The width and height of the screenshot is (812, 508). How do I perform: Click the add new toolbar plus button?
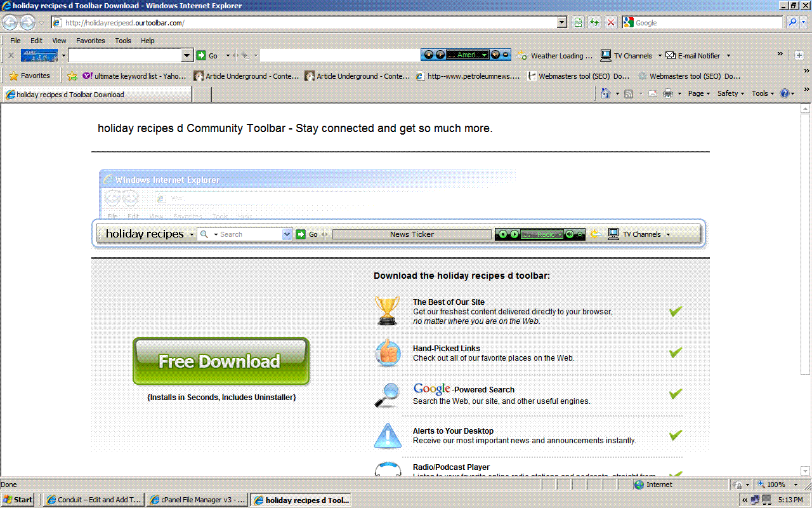coord(800,55)
